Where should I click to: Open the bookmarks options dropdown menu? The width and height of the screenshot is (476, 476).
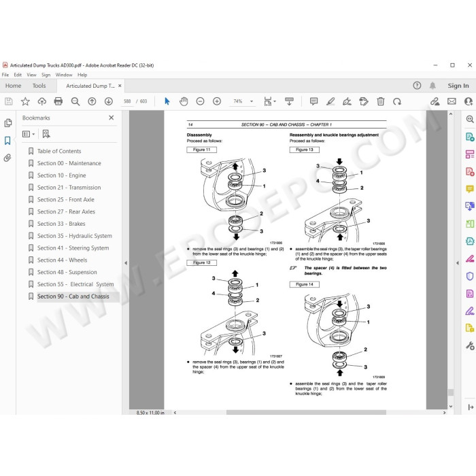[x=29, y=134]
